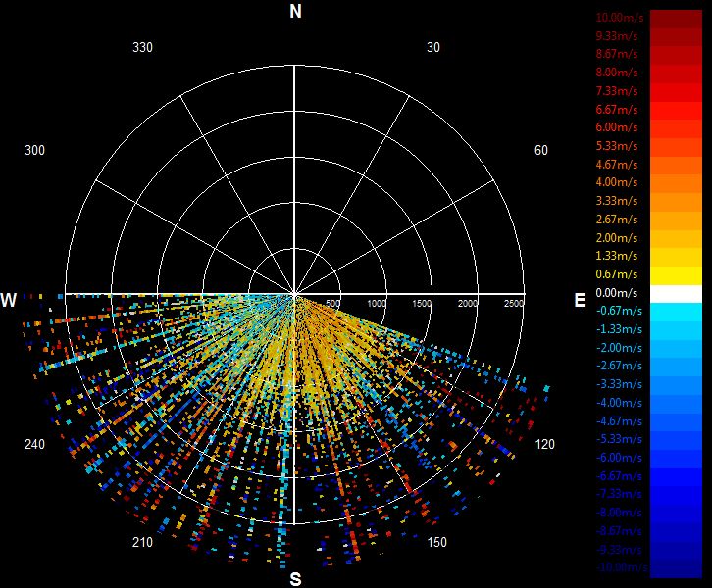
Task: Select the 120 degree azimuth label
Action: tap(544, 444)
